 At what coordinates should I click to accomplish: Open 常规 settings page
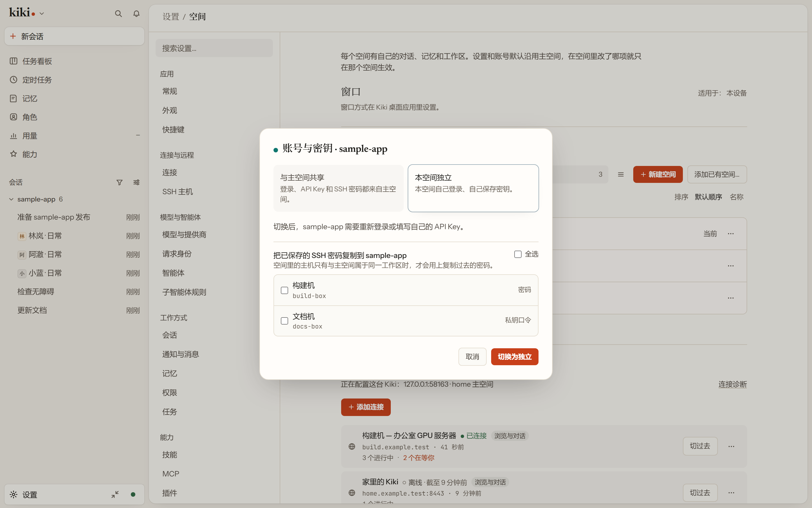214,91
